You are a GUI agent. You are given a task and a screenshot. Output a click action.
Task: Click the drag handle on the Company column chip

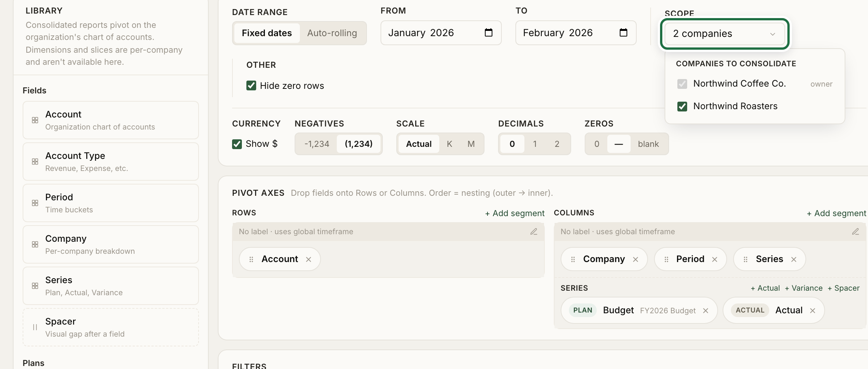[x=573, y=259]
